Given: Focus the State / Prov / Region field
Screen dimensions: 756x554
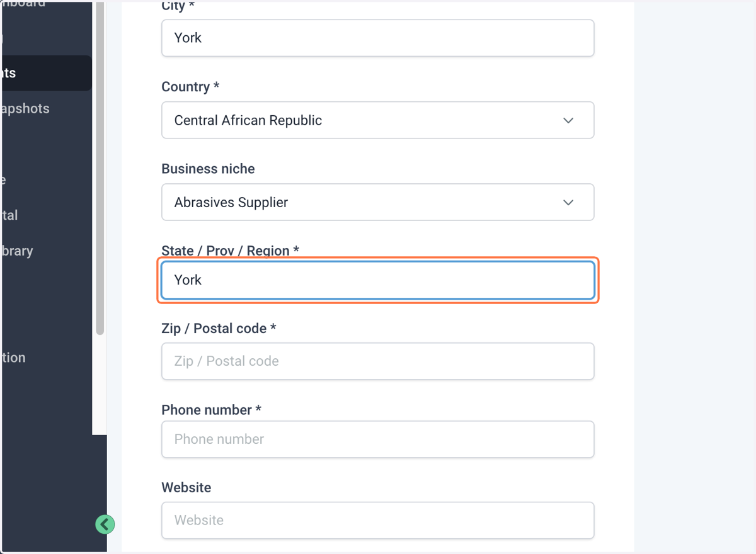Looking at the screenshot, I should coord(378,280).
